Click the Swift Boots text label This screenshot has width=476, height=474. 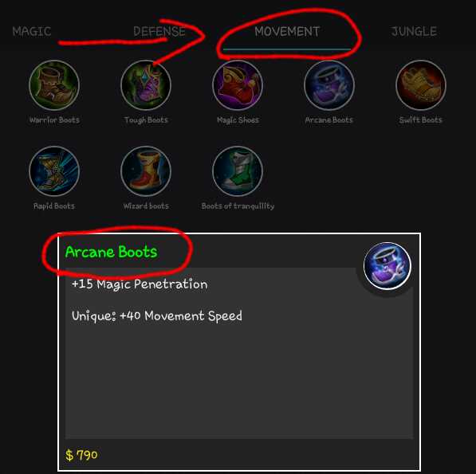(421, 119)
